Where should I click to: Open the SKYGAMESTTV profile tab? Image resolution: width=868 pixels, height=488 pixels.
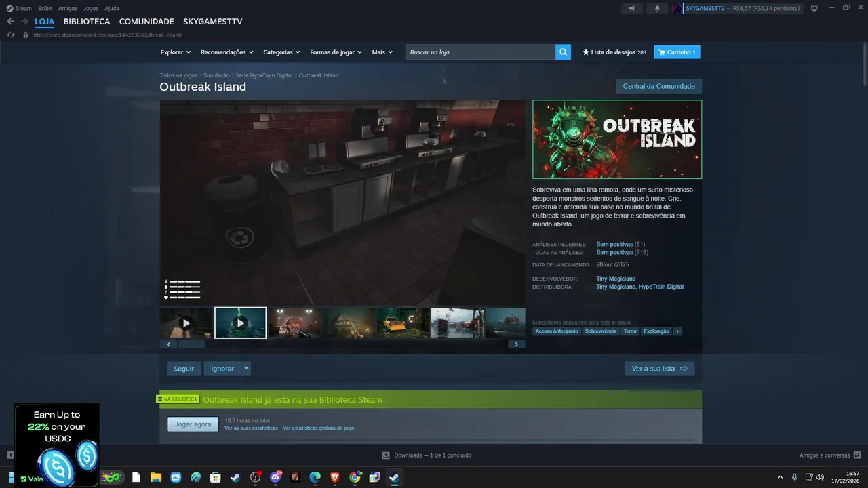(212, 22)
